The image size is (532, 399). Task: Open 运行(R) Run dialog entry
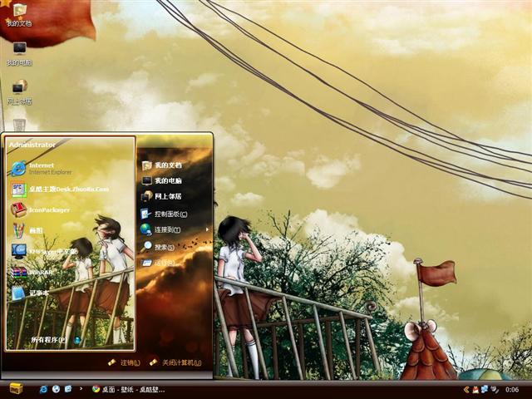(x=158, y=263)
